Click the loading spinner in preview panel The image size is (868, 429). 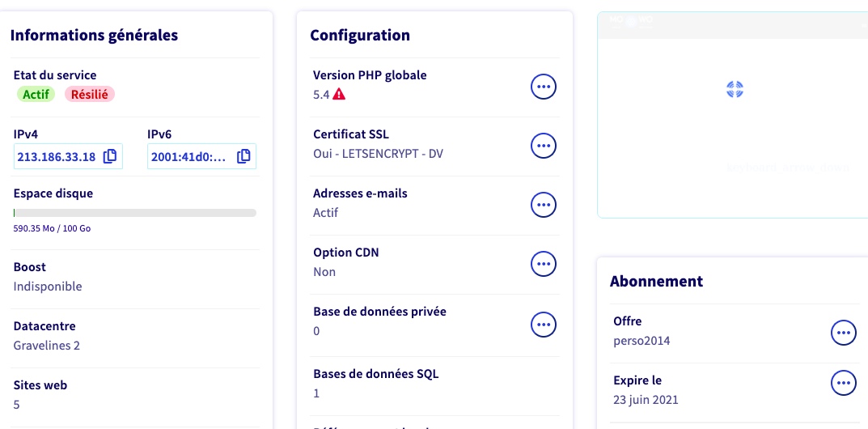pyautogui.click(x=735, y=90)
